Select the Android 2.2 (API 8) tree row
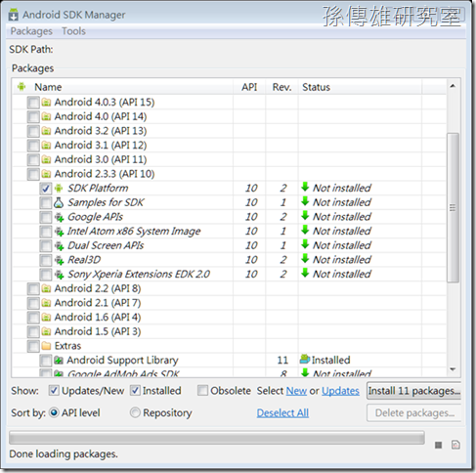The height and width of the screenshot is (473, 476). pos(230,288)
